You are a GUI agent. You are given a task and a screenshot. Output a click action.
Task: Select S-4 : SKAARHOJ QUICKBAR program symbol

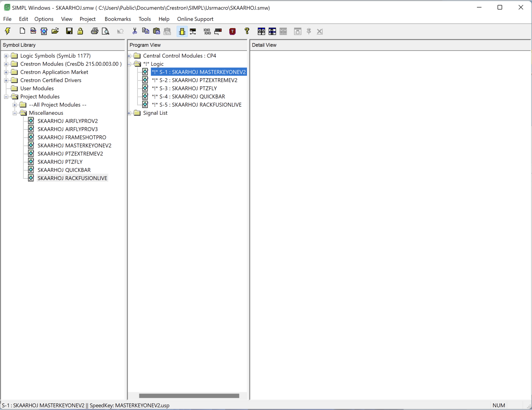(x=188, y=97)
